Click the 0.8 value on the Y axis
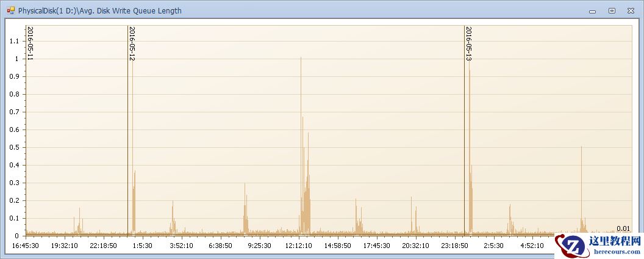This screenshot has height=259, width=644. [15, 94]
